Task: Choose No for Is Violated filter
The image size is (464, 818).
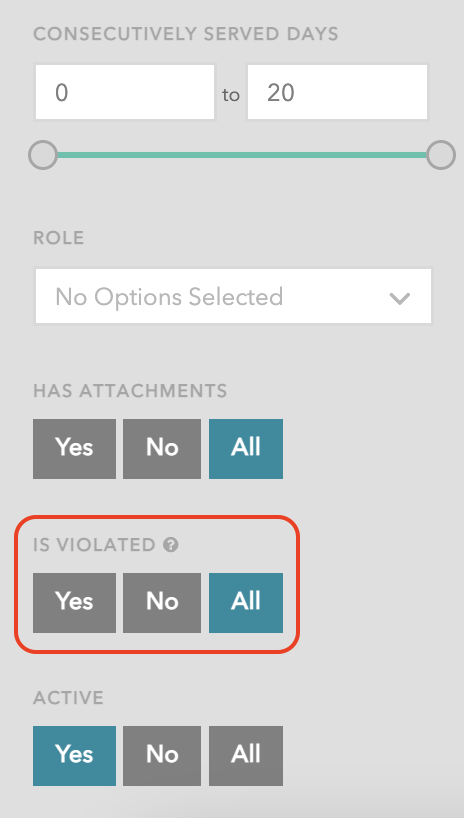Action: (162, 603)
